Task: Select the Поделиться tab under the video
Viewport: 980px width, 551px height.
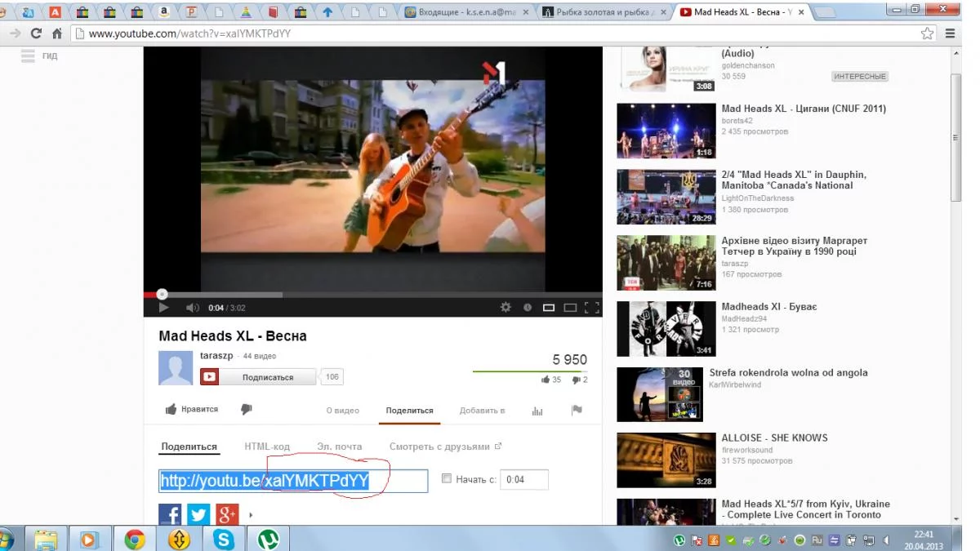Action: click(410, 411)
